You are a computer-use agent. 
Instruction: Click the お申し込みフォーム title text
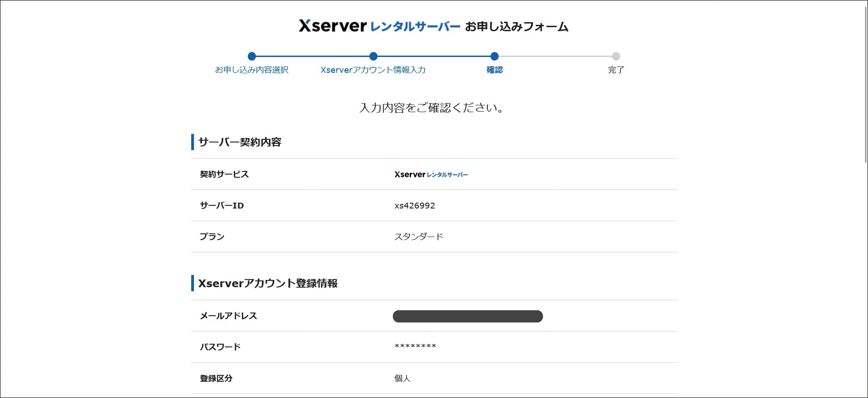(x=517, y=27)
